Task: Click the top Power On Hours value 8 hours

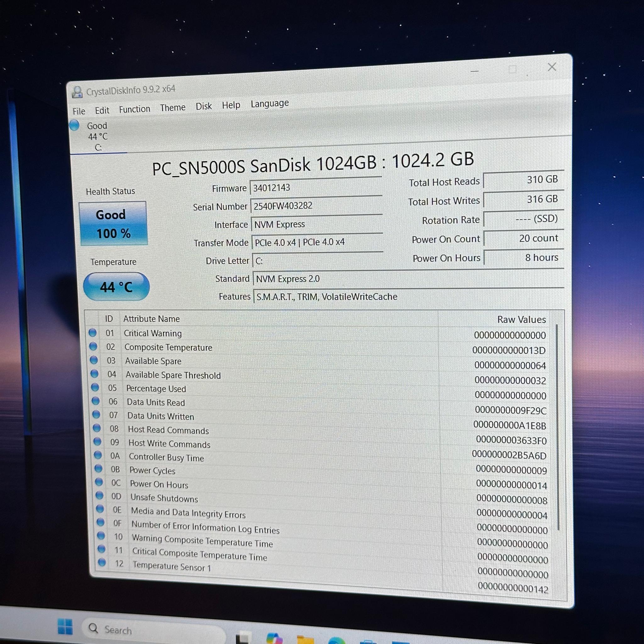Action: coord(524,258)
